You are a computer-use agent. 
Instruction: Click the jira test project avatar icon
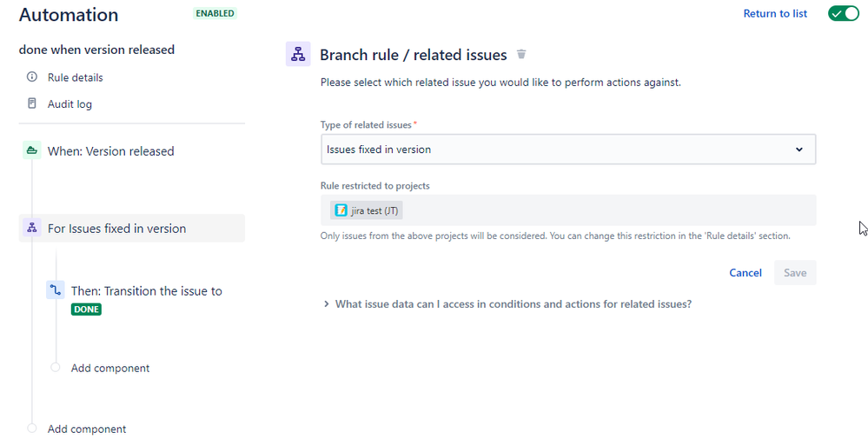(341, 210)
